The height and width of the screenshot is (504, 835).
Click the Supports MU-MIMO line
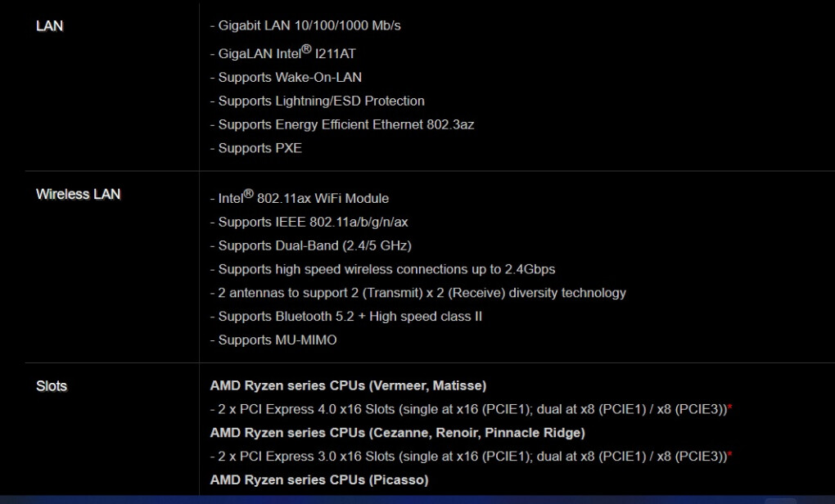[x=273, y=340]
